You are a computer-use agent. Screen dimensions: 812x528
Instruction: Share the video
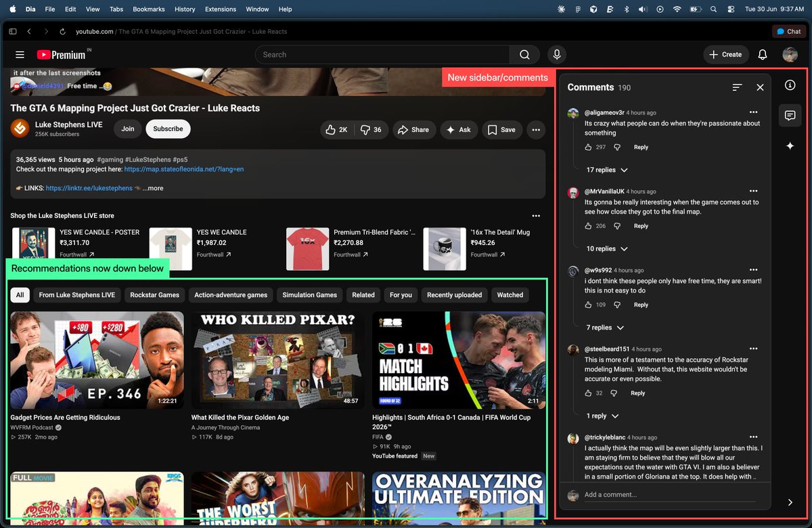pos(413,129)
